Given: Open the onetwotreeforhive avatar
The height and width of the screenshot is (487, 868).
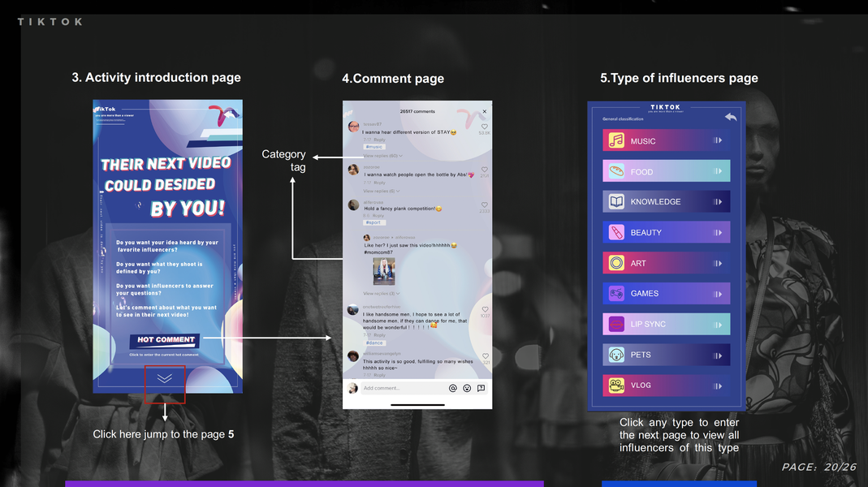Looking at the screenshot, I should tap(352, 310).
